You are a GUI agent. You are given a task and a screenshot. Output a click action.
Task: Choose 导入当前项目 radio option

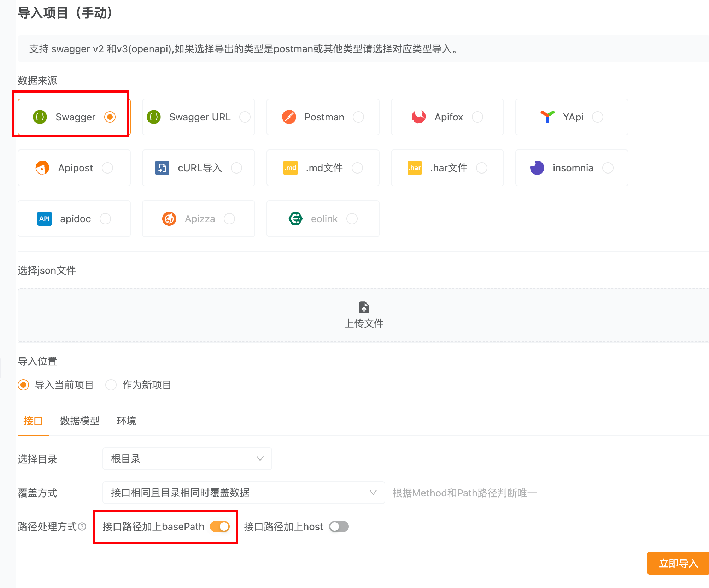(x=23, y=385)
